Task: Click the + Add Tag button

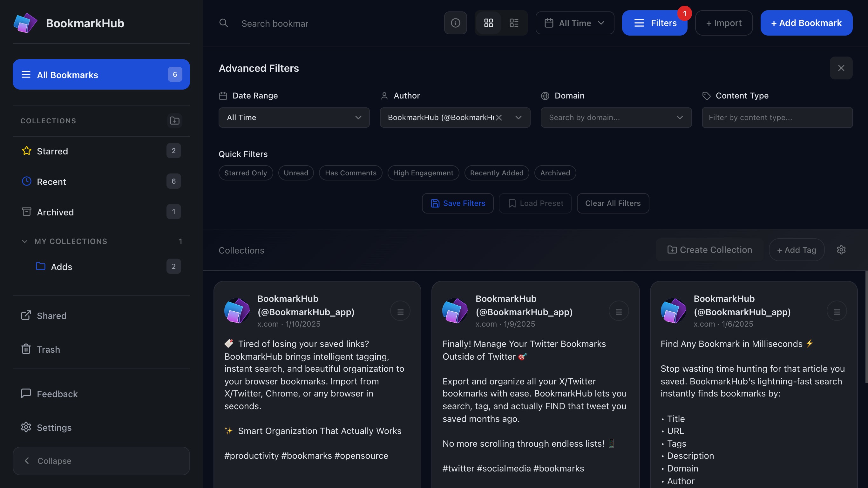Action: point(797,250)
